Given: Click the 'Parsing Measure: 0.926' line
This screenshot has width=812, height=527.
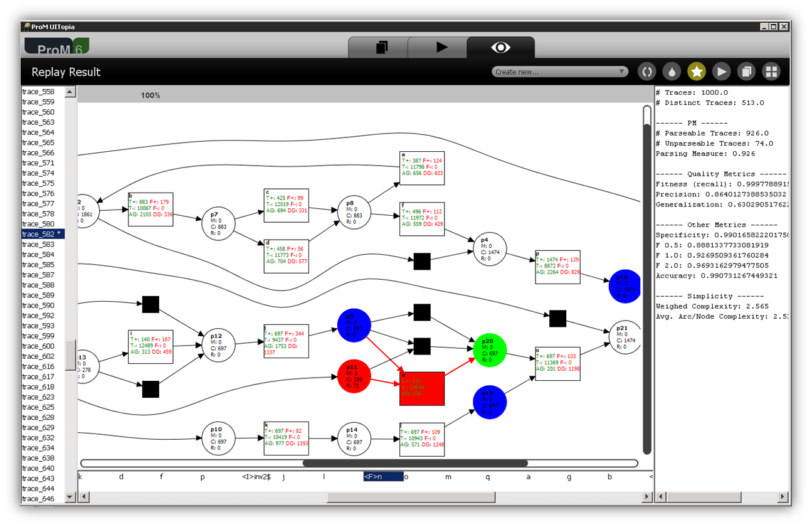Looking at the screenshot, I should pos(705,154).
